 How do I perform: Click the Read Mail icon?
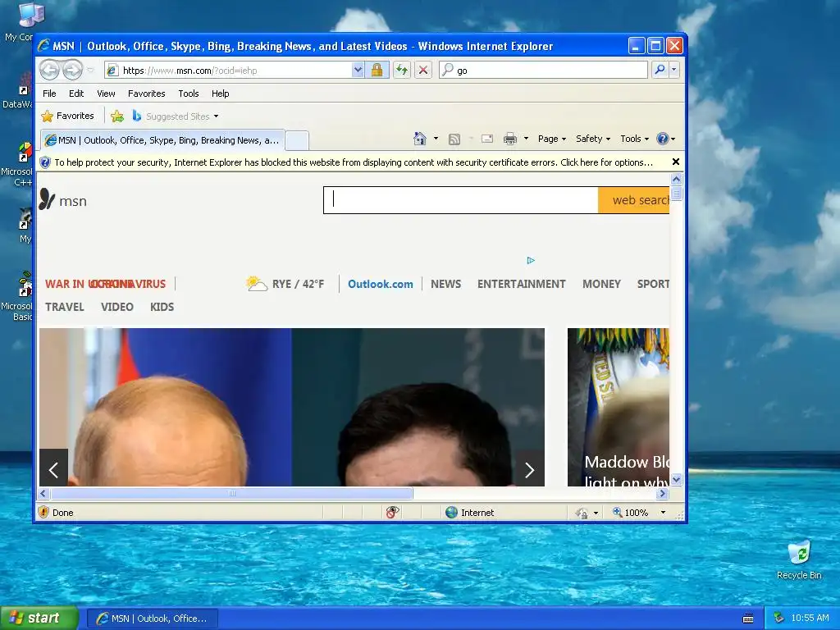pos(487,139)
